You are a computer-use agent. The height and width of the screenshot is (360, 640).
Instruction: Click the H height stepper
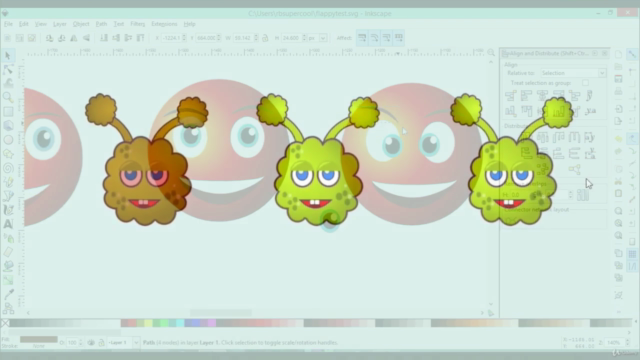point(304,38)
